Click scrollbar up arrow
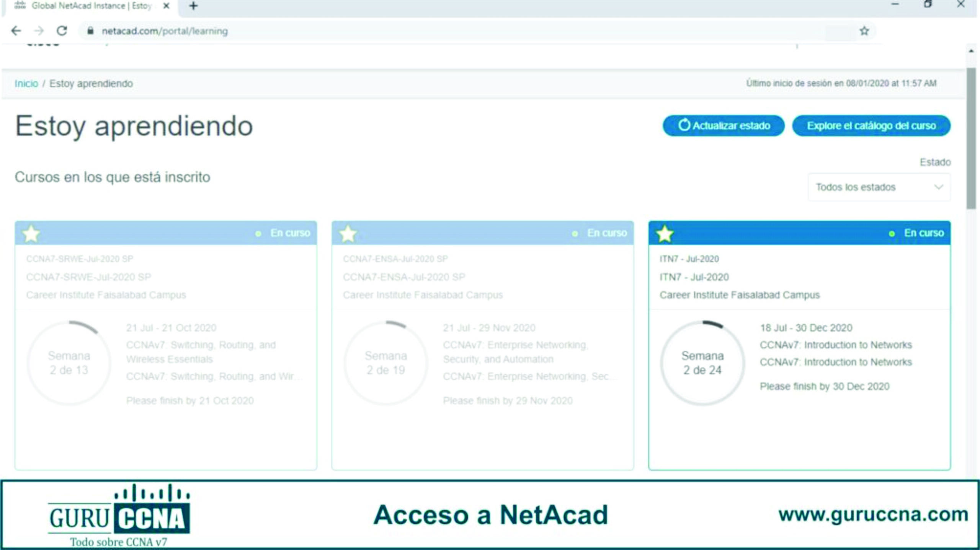 (971, 50)
